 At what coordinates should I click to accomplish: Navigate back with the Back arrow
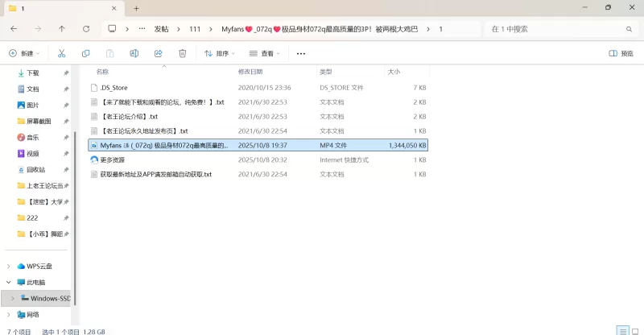(x=14, y=29)
